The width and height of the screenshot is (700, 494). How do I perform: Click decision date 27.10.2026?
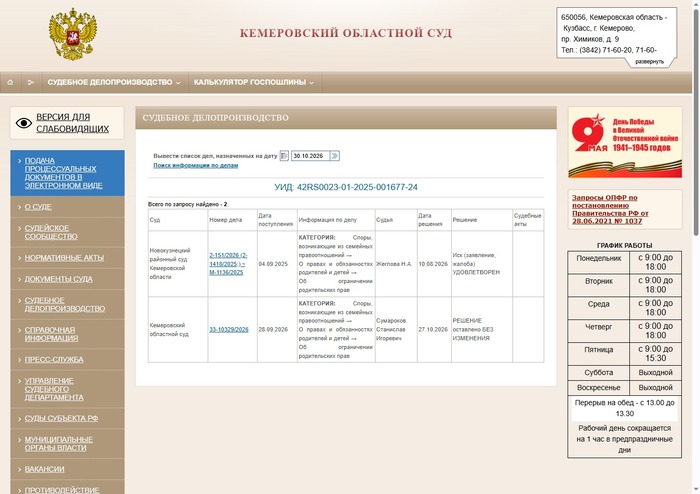point(433,329)
